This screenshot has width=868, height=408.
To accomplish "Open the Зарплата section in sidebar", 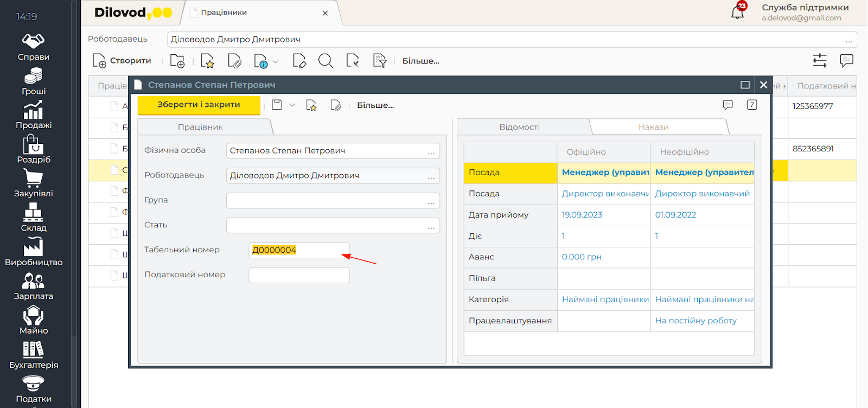I will point(33,287).
